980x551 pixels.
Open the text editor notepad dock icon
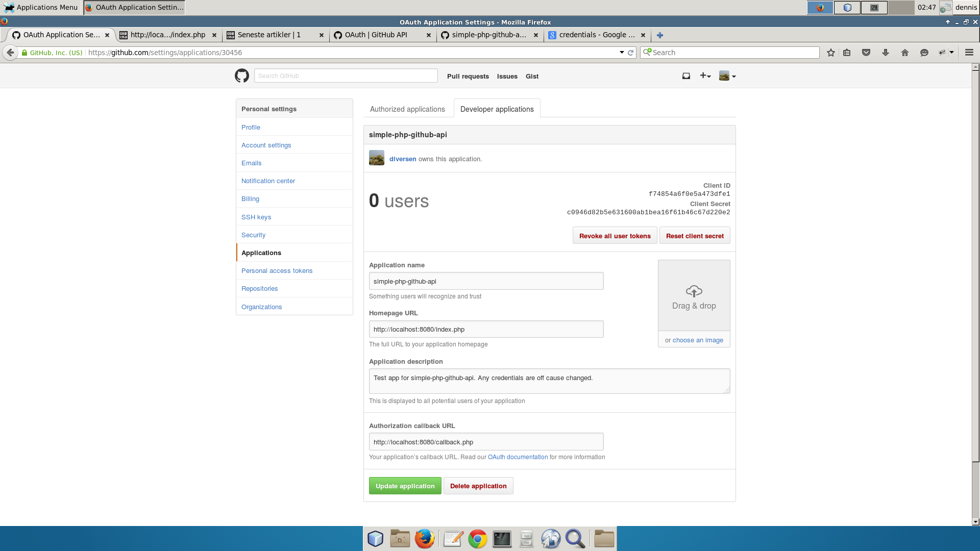(x=453, y=539)
